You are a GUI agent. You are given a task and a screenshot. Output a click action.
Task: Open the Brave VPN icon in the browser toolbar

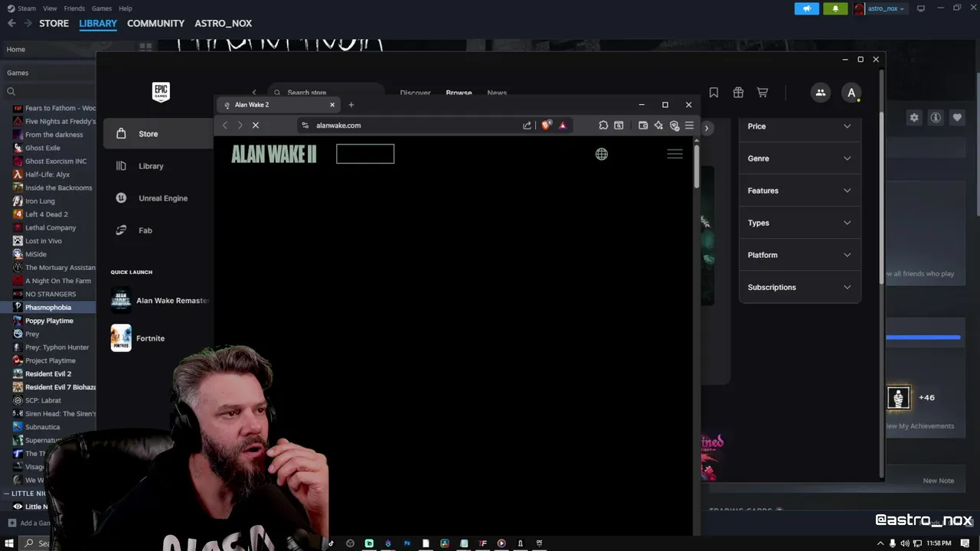(x=675, y=126)
